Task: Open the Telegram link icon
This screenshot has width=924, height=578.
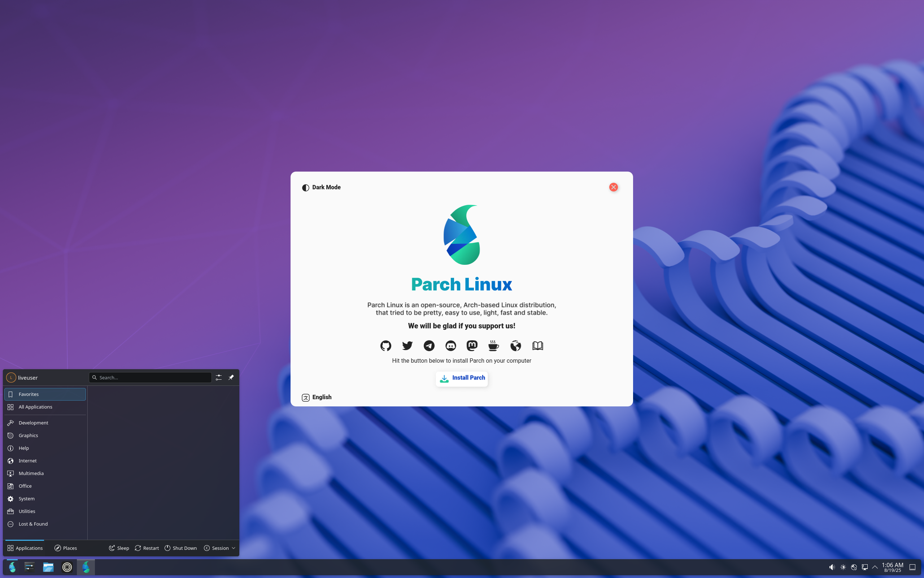Action: [429, 346]
